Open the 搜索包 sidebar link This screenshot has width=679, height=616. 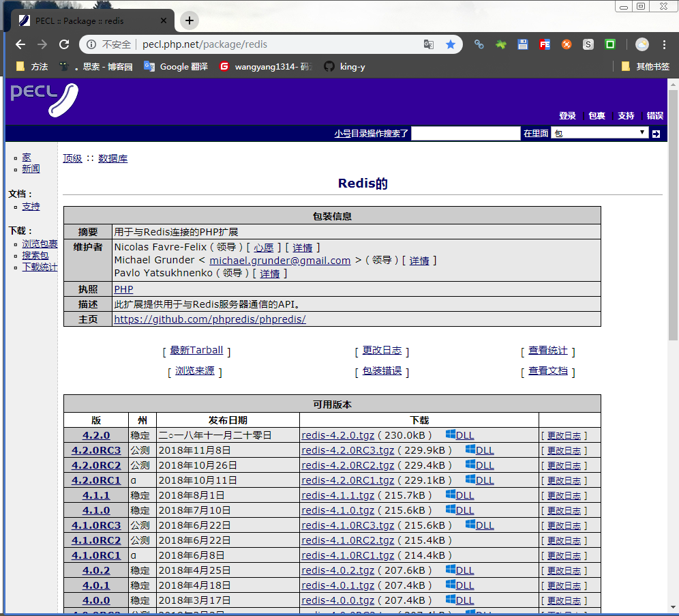pyautogui.click(x=35, y=256)
